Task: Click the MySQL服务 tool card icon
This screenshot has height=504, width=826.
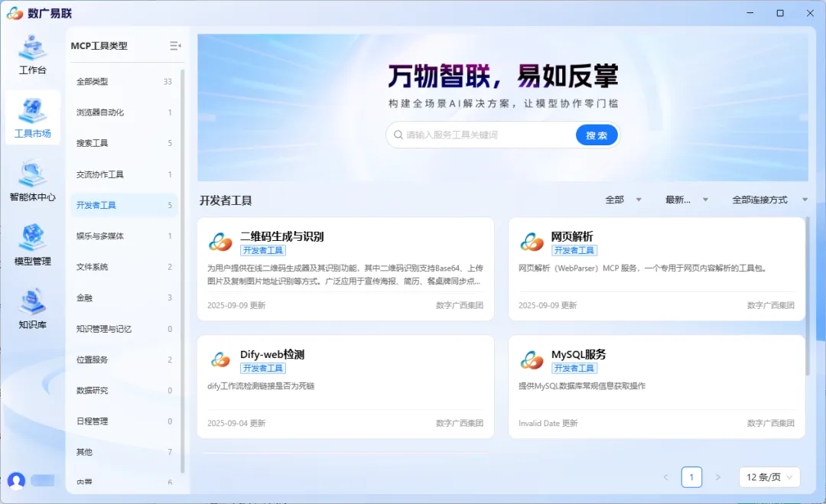Action: click(x=532, y=359)
